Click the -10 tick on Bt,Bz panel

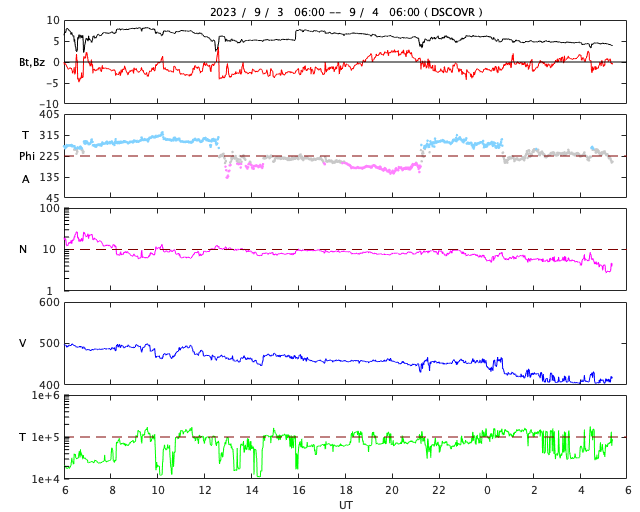[x=49, y=104]
